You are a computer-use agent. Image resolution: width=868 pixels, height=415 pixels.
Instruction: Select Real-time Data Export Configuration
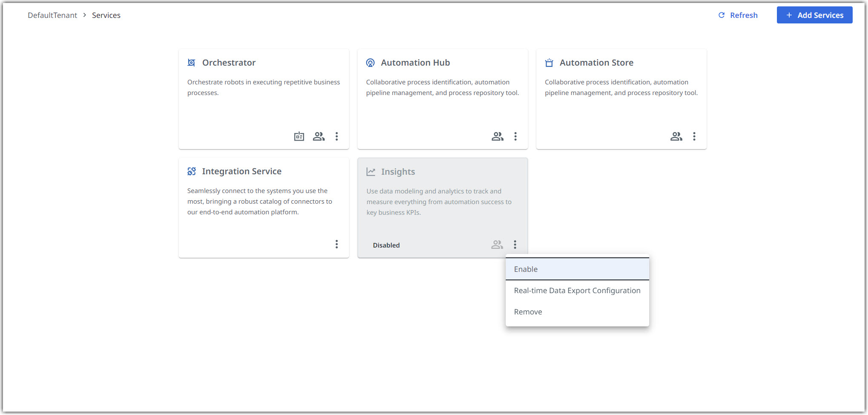[x=577, y=290]
